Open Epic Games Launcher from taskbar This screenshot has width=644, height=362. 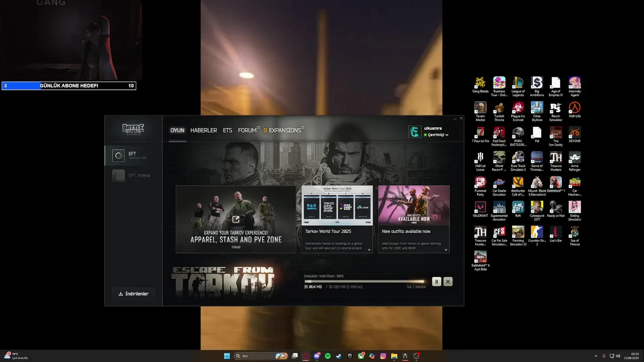(x=350, y=356)
